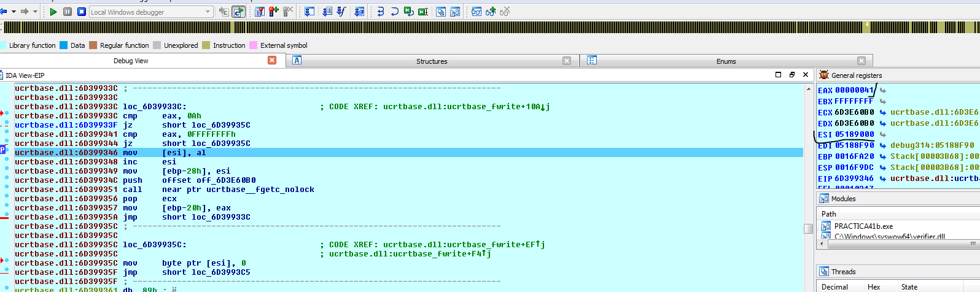Click the Step into icon
The height and width of the screenshot is (292, 980).
pos(381,12)
